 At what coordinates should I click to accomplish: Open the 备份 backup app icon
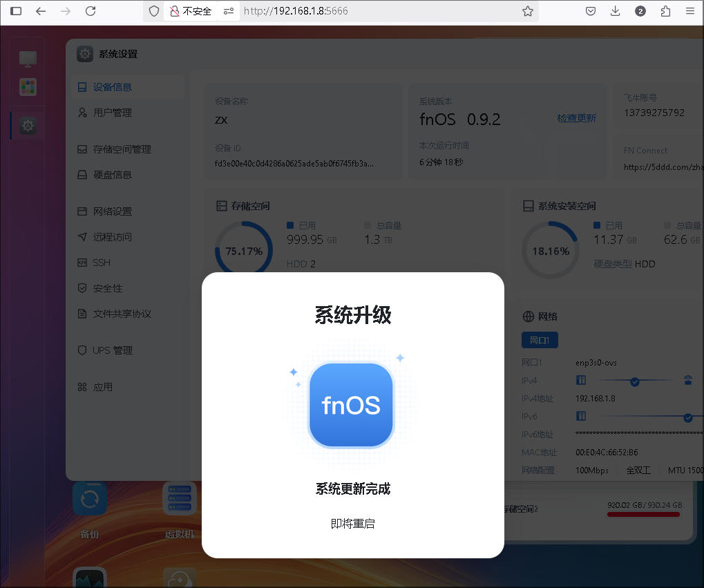[90, 499]
